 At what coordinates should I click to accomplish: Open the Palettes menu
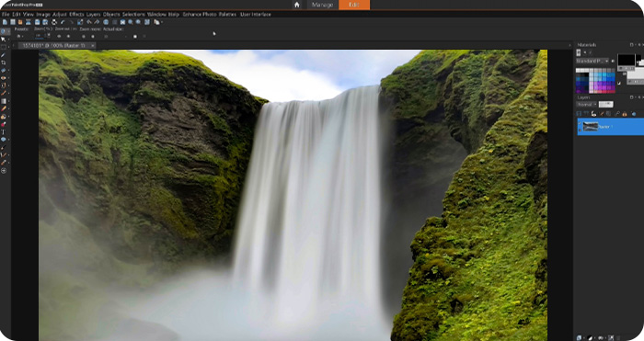tap(227, 15)
